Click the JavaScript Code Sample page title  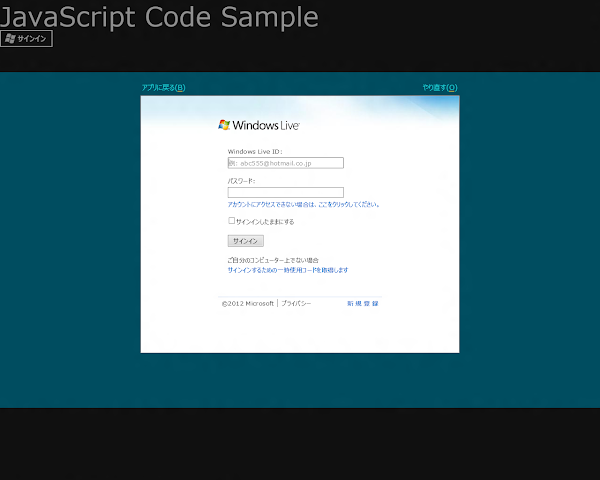tap(159, 17)
